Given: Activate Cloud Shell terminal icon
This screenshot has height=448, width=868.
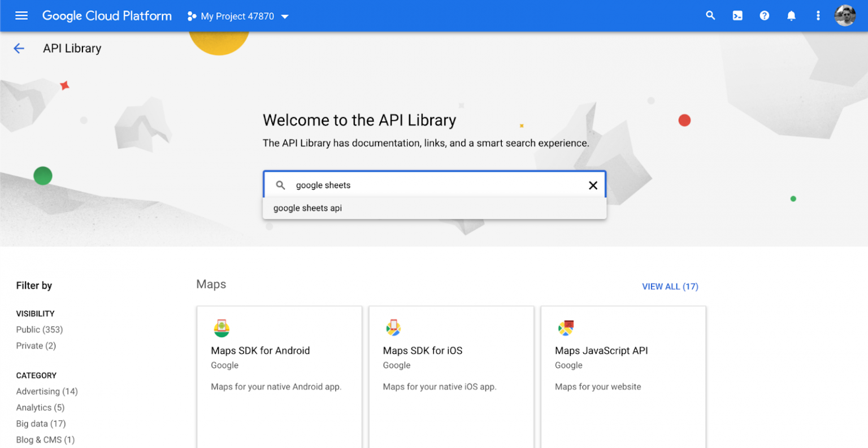Looking at the screenshot, I should tap(737, 16).
